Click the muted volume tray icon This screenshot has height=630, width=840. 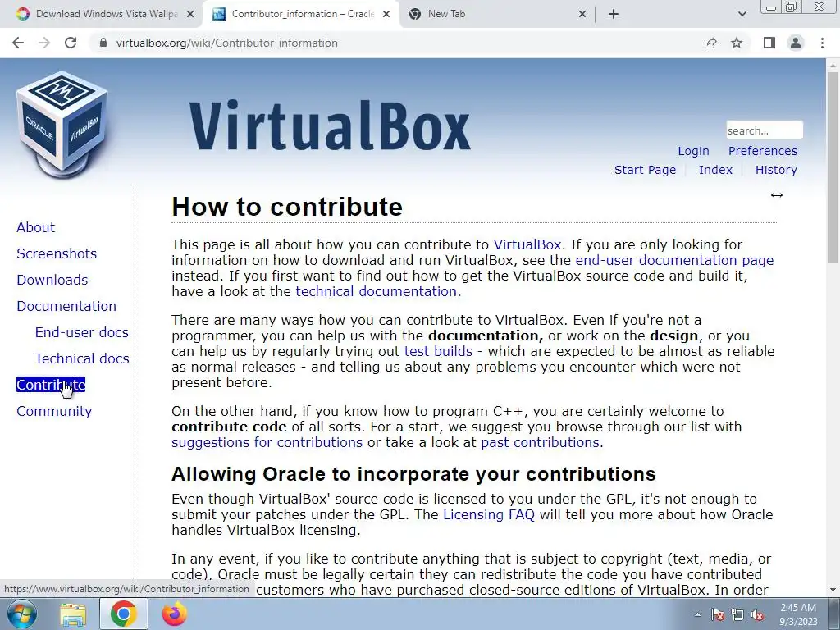tap(757, 614)
